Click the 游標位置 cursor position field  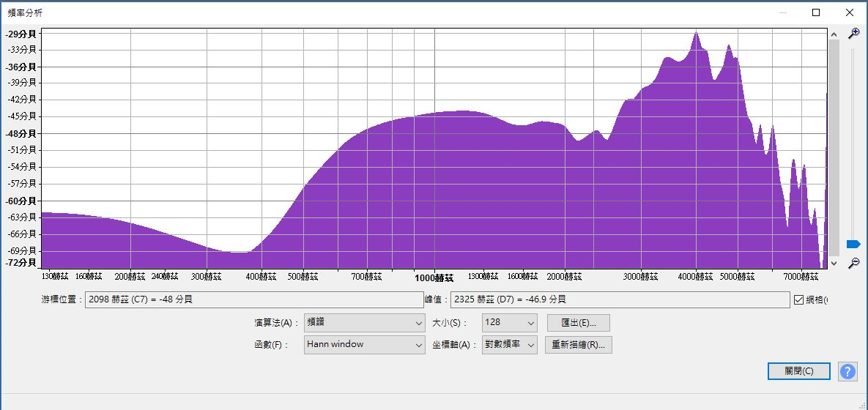tap(254, 299)
